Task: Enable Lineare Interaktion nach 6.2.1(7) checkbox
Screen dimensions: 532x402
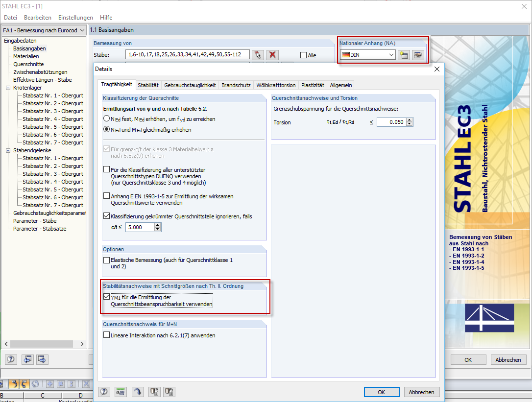Action: tap(106, 335)
